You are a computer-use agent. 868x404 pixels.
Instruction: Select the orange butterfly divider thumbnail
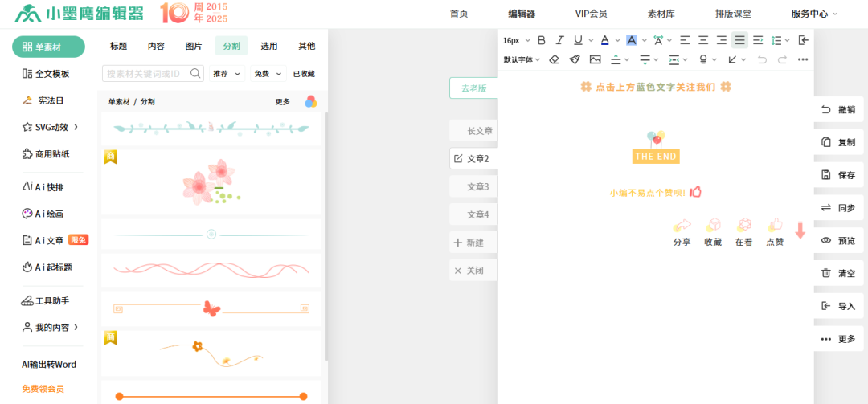pyautogui.click(x=211, y=308)
